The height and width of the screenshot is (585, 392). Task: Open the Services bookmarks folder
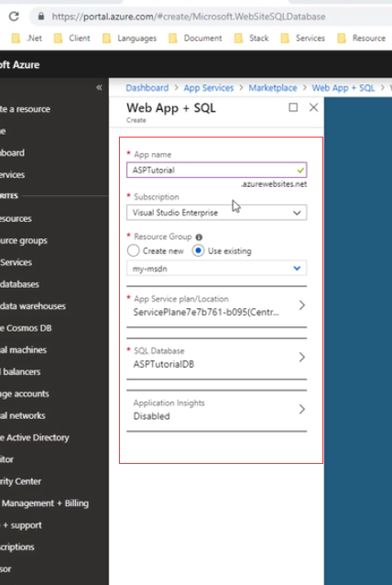point(303,39)
